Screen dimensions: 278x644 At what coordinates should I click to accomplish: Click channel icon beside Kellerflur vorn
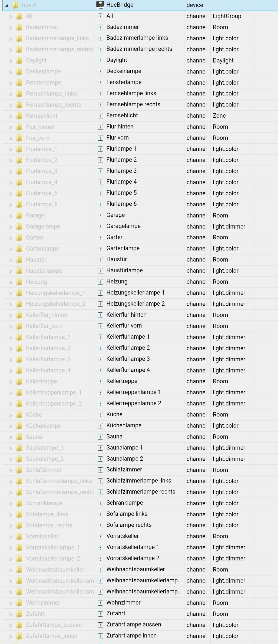tap(100, 326)
